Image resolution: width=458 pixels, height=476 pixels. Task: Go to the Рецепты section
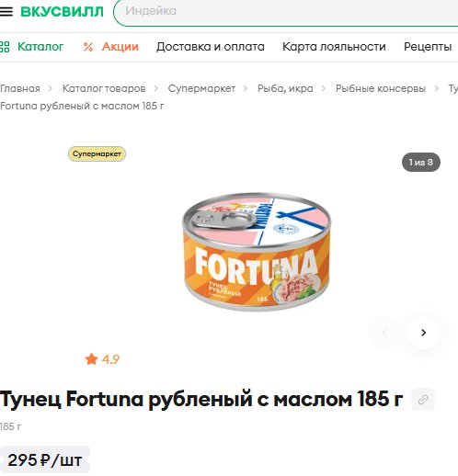pos(428,47)
